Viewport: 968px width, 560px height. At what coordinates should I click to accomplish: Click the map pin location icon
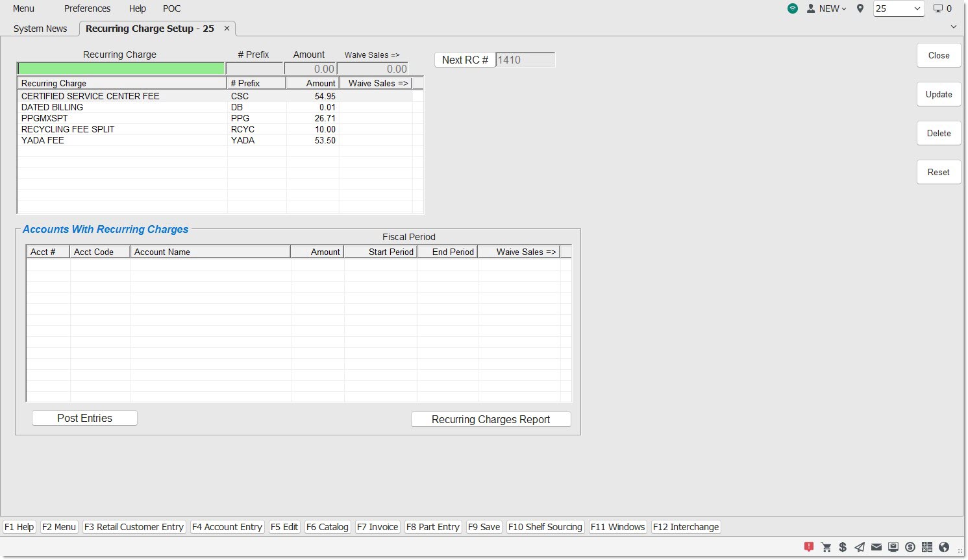pyautogui.click(x=860, y=8)
